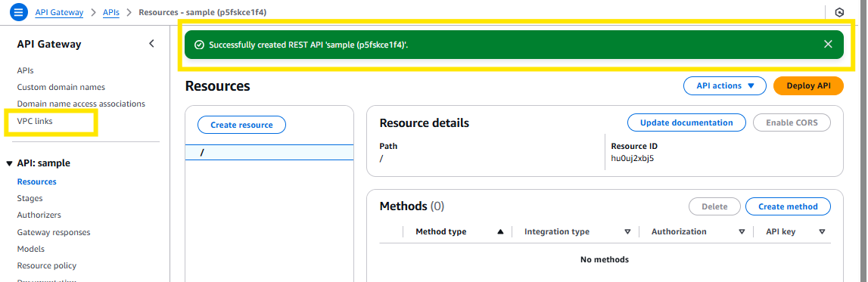Image resolution: width=868 pixels, height=282 pixels.
Task: Sort by Integration type column arrow
Action: pos(627,231)
